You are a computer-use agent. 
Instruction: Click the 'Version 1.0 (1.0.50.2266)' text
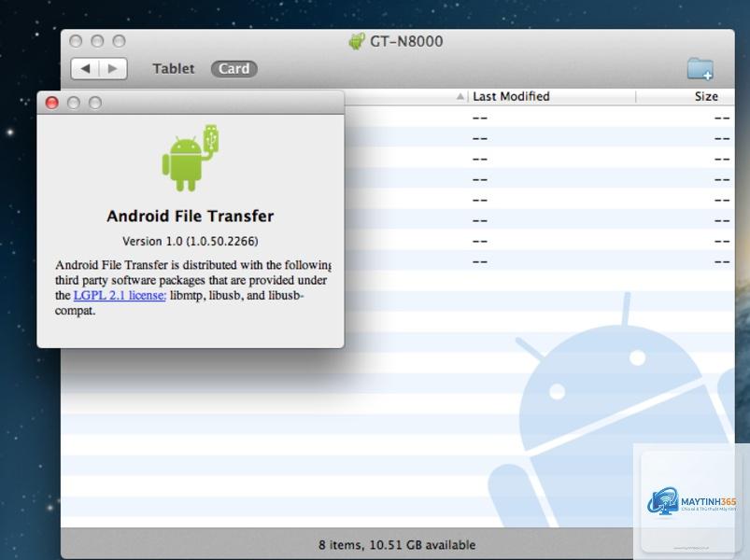[191, 242]
